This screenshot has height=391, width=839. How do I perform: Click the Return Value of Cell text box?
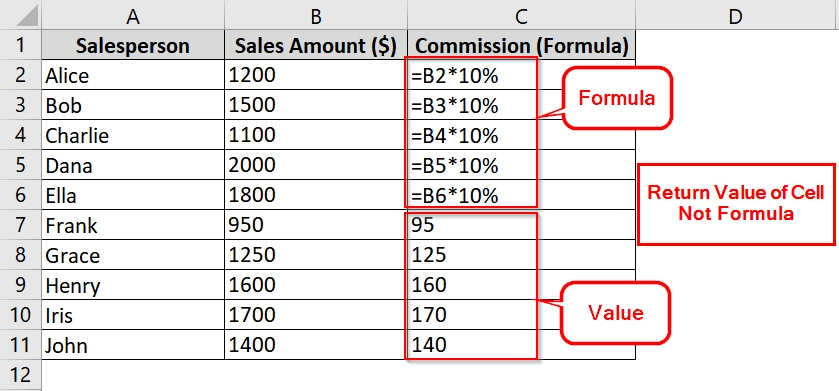pos(736,204)
